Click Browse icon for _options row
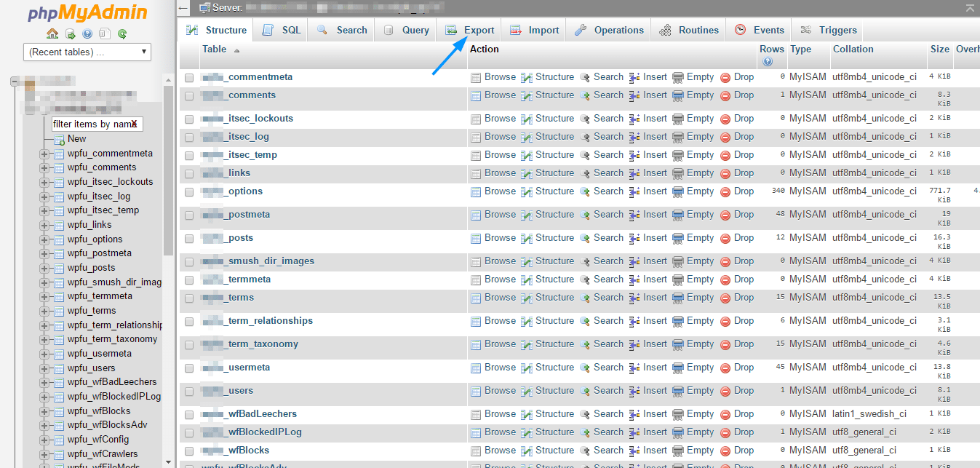Viewport: 980px width, 468px height. click(476, 191)
